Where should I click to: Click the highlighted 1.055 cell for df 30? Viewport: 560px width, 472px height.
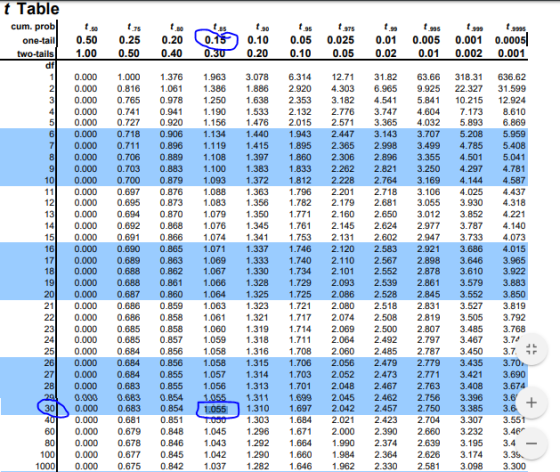click(215, 409)
